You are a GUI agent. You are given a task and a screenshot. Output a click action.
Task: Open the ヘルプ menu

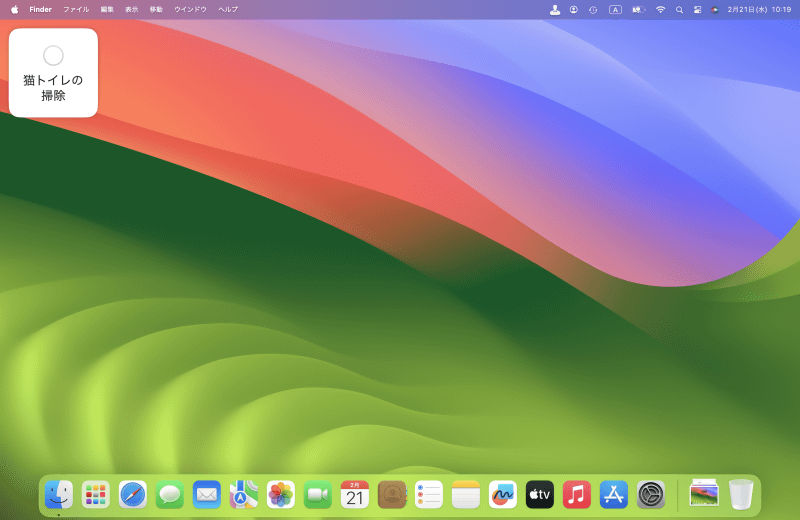tap(228, 9)
